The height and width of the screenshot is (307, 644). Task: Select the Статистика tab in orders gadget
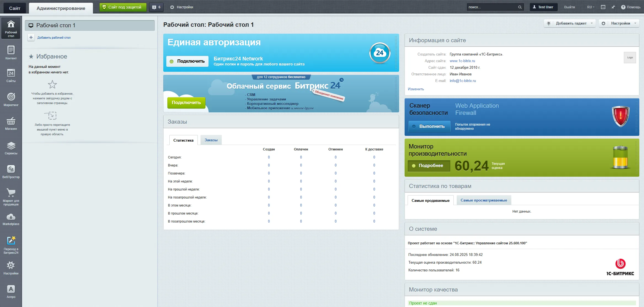[183, 140]
